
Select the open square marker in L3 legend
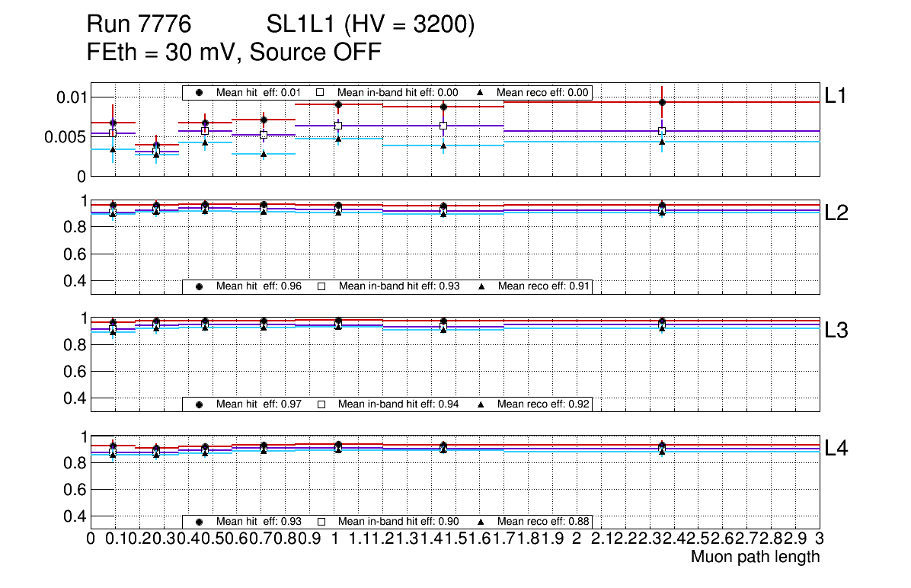pos(321,404)
